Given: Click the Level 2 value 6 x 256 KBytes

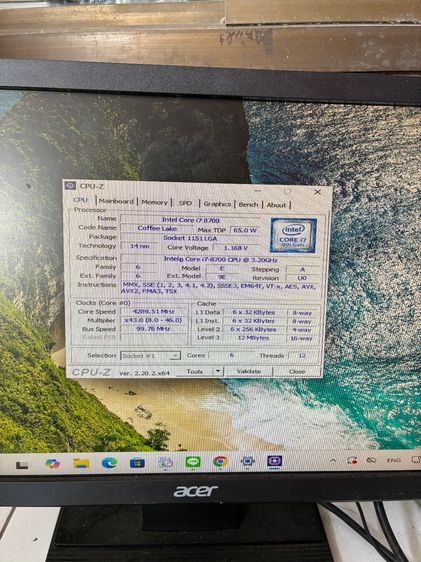Looking at the screenshot, I should (253, 329).
